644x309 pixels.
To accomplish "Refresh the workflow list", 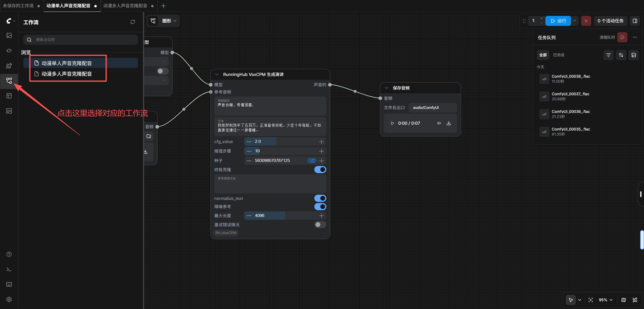I will click(x=133, y=22).
